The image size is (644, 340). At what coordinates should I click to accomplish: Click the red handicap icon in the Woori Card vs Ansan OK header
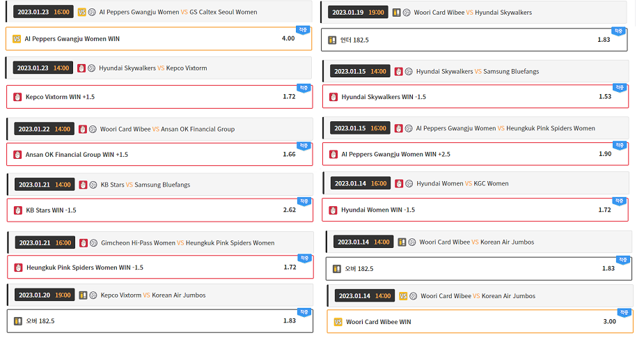[83, 129]
